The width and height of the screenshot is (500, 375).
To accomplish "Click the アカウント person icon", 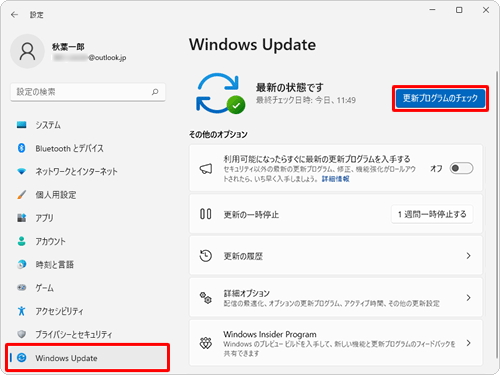I will click(x=22, y=241).
